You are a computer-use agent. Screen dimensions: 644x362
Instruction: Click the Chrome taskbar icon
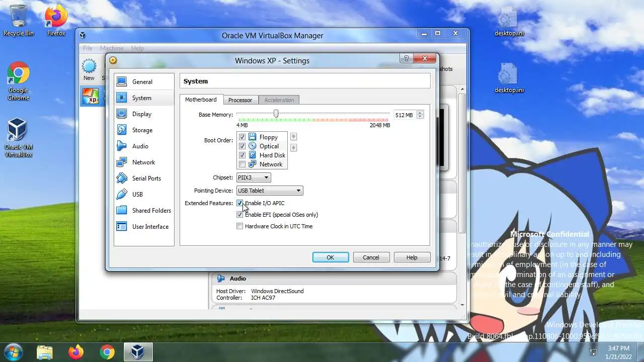pyautogui.click(x=107, y=352)
